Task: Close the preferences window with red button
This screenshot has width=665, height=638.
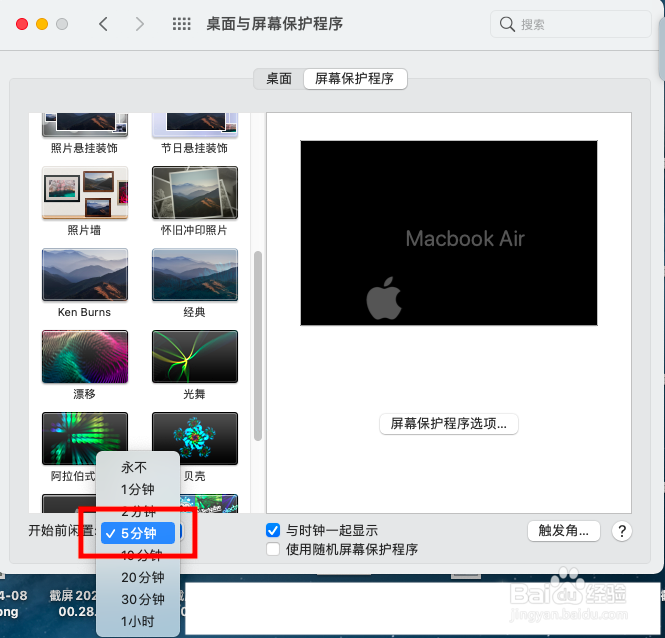Action: 22,24
